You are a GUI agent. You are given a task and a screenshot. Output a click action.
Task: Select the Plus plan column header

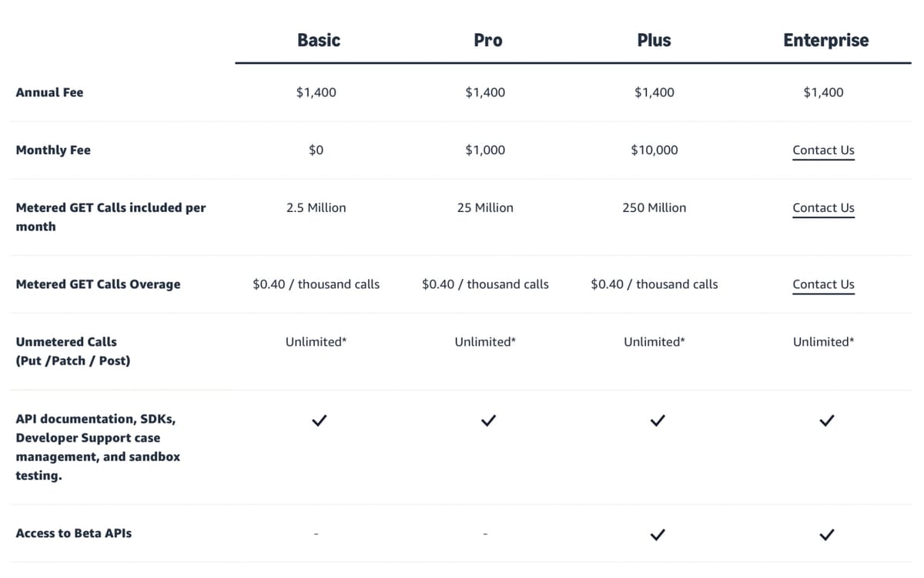[x=654, y=40]
